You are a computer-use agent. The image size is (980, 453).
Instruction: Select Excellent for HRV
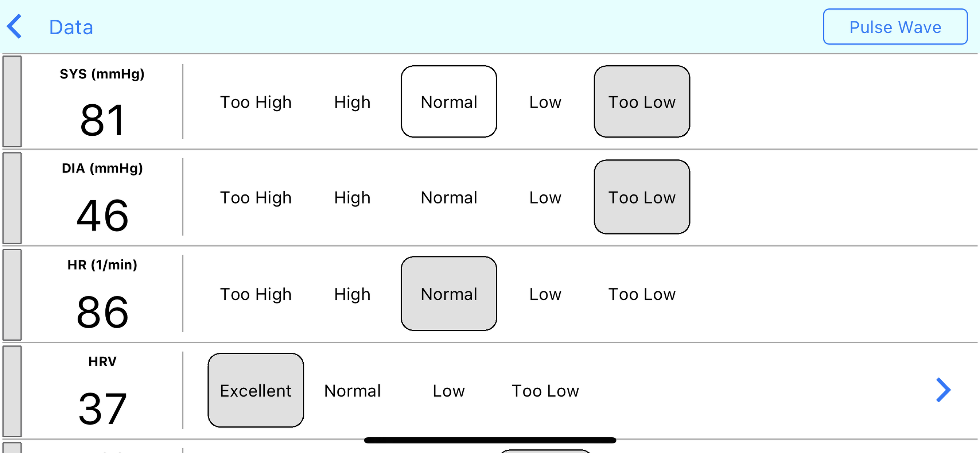[255, 390]
